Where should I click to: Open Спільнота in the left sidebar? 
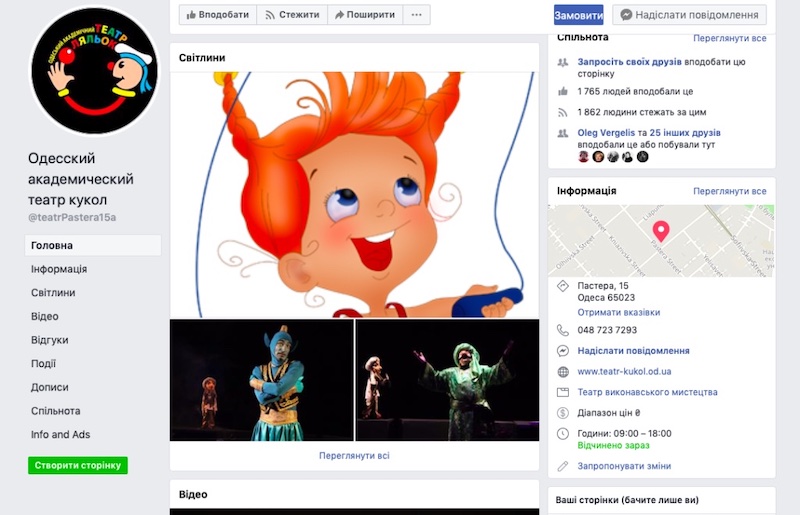click(56, 411)
